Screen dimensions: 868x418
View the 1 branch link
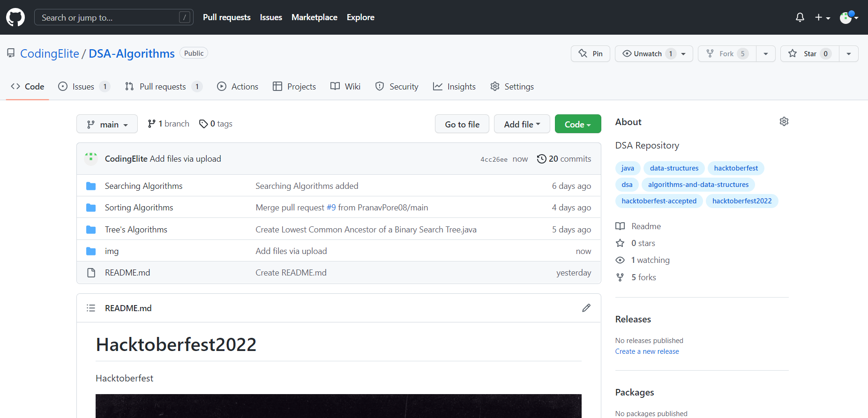click(x=168, y=124)
